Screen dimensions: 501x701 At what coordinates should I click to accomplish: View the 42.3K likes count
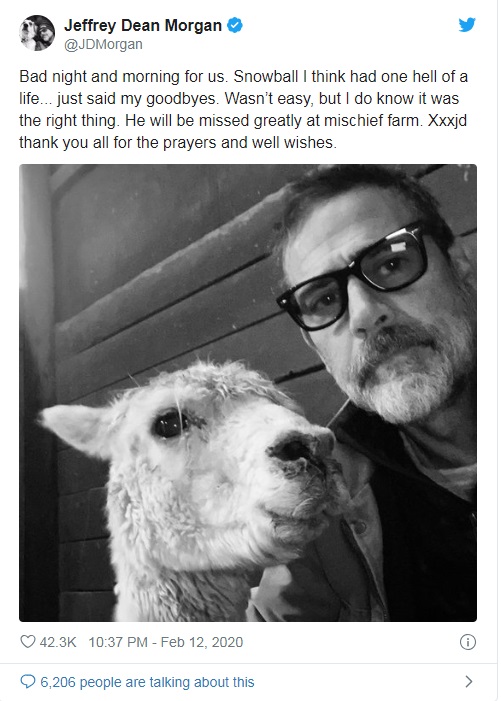coord(58,642)
